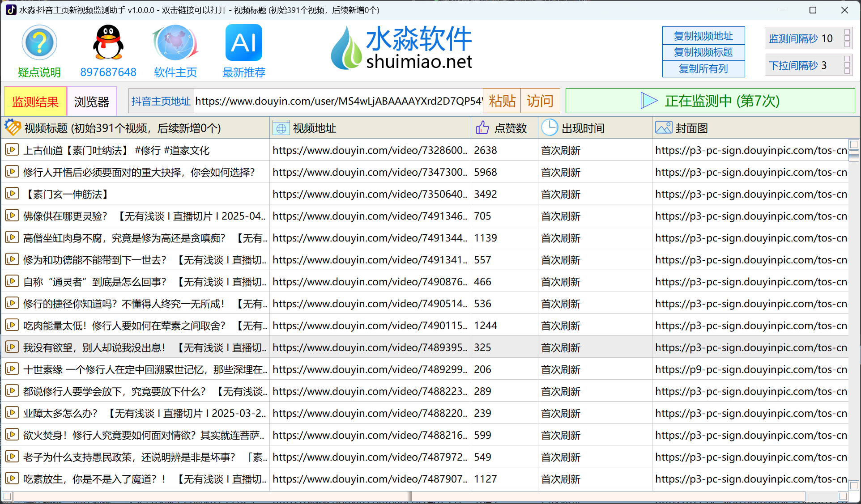This screenshot has width=861, height=504.
Task: Open the AI 最新推荐 icon
Action: 244,42
